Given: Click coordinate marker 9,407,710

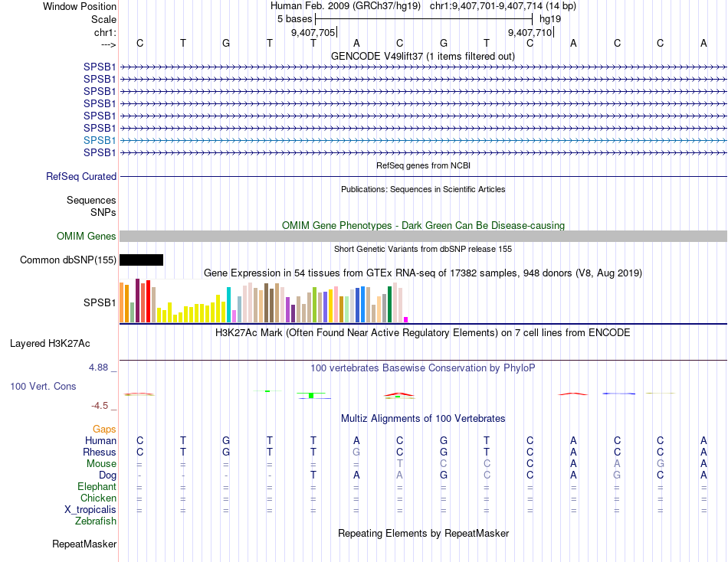Looking at the screenshot, I should point(530,32).
